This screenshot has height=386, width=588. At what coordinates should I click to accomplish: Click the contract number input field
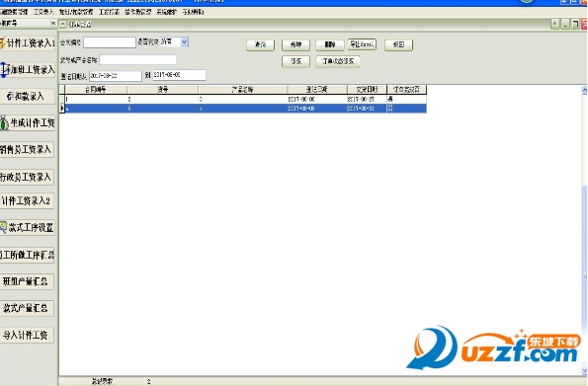pos(110,42)
